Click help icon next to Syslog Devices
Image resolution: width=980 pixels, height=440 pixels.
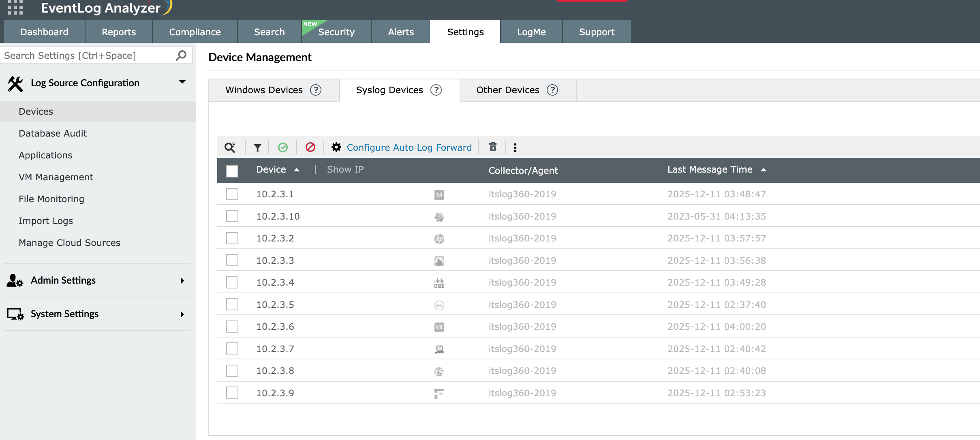[x=436, y=90]
